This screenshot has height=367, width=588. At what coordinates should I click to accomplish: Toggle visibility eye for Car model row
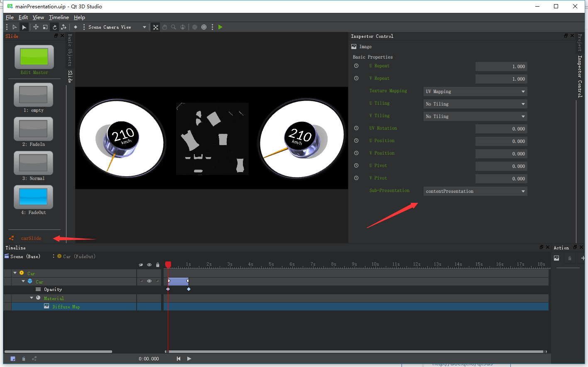(x=149, y=281)
